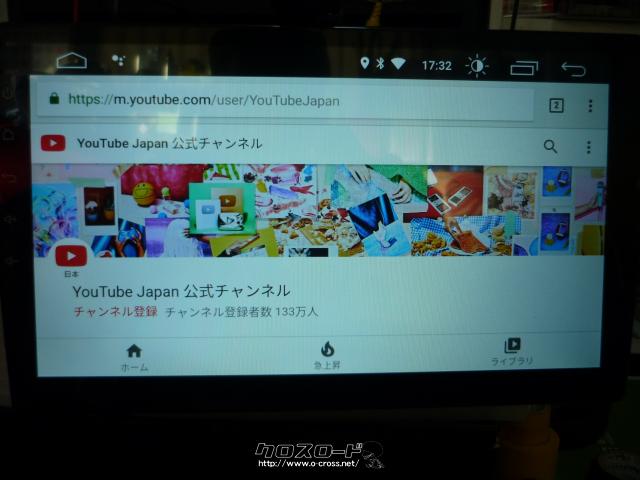Click the 17:32 clock display
640x480 pixels.
tap(436, 65)
